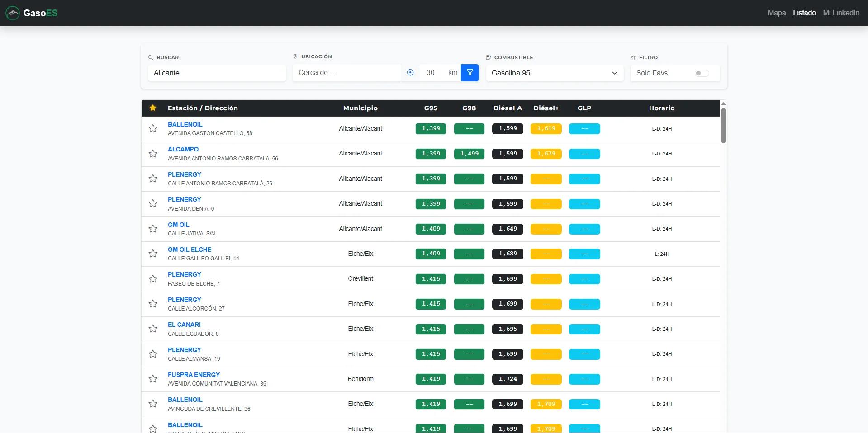
Task: Open the EL CANARI station link
Action: pos(184,325)
